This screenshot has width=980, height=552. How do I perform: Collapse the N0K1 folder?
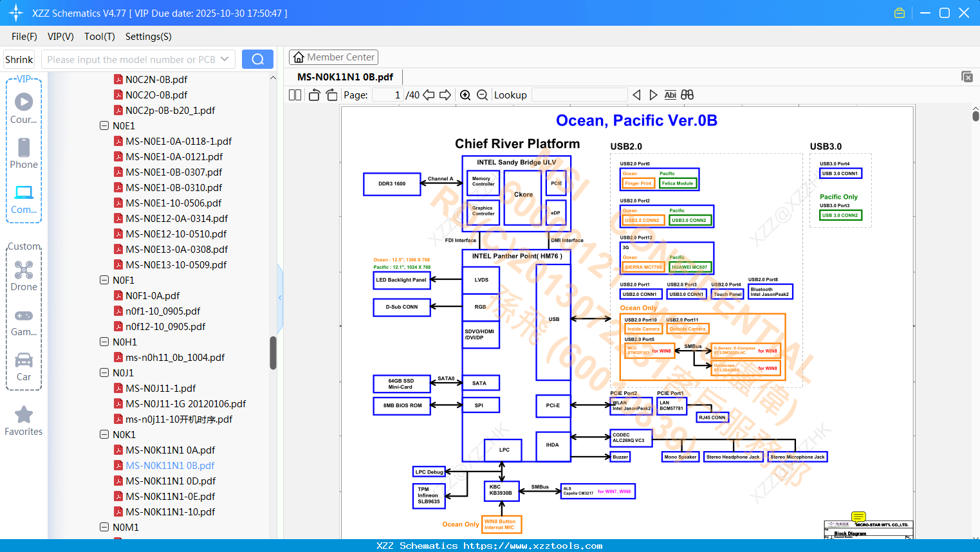(x=104, y=434)
